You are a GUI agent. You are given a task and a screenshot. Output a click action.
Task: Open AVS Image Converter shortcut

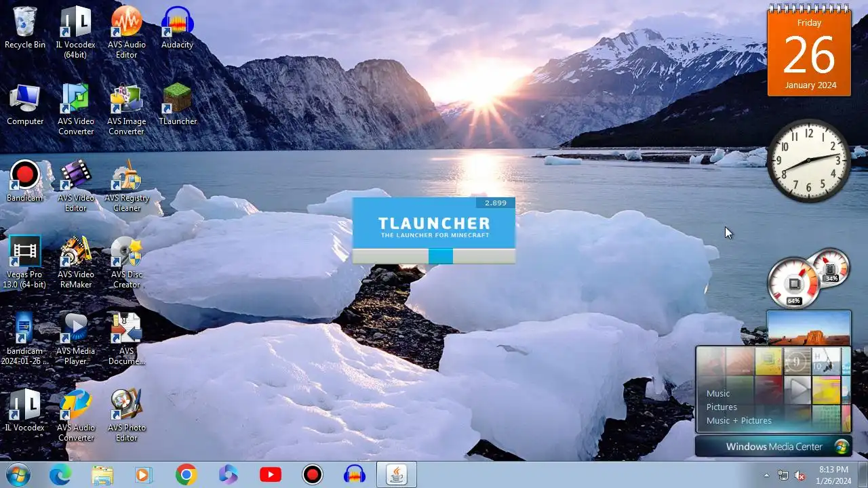[126, 109]
